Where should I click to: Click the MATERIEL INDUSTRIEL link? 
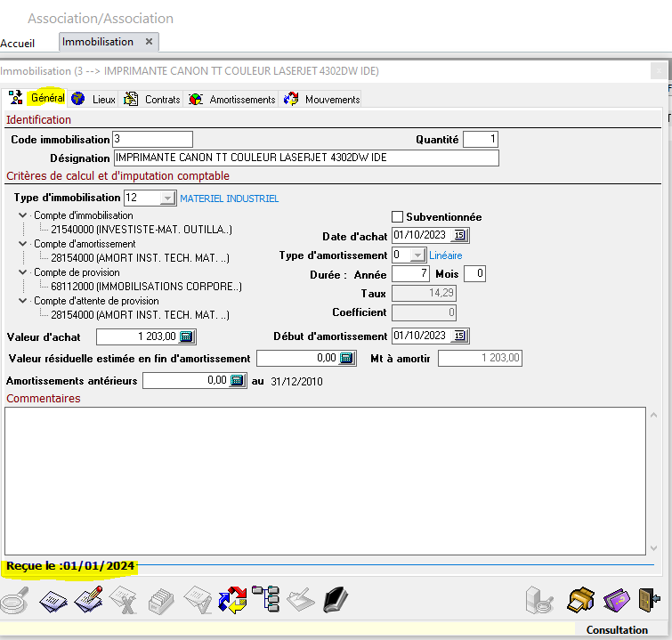[230, 198]
